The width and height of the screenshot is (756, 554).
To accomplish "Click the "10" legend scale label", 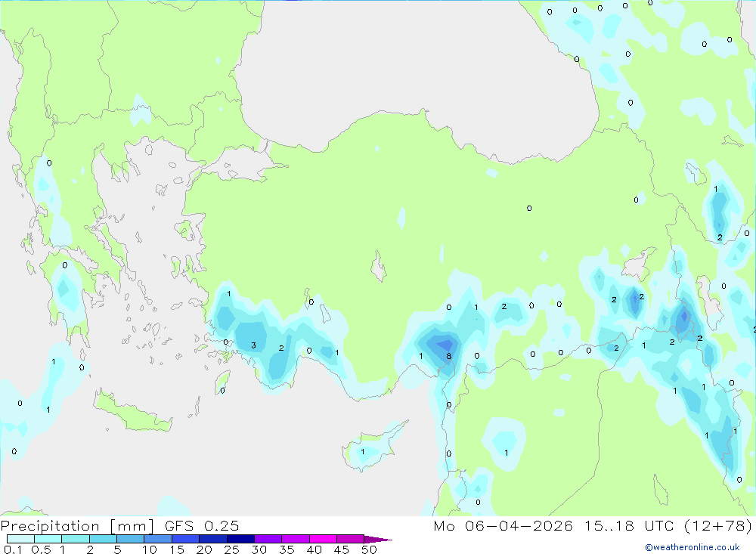I will click(150, 549).
